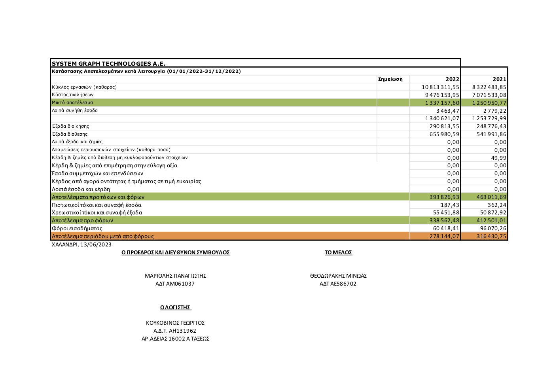Click the Αποτελέσματα προ τόκων και φόρων row
The image size is (555, 392).
coord(98,197)
